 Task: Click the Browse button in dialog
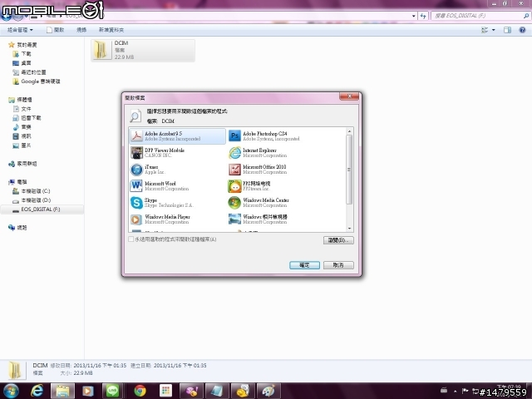338,240
